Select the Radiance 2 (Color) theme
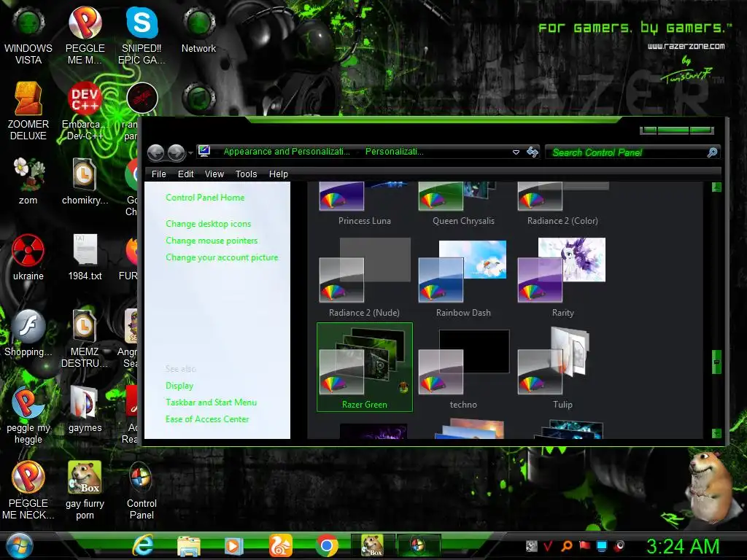The image size is (747, 560). tap(562, 204)
